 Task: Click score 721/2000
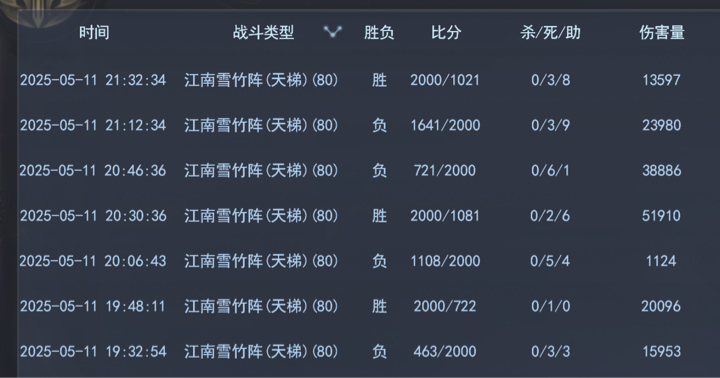click(444, 170)
